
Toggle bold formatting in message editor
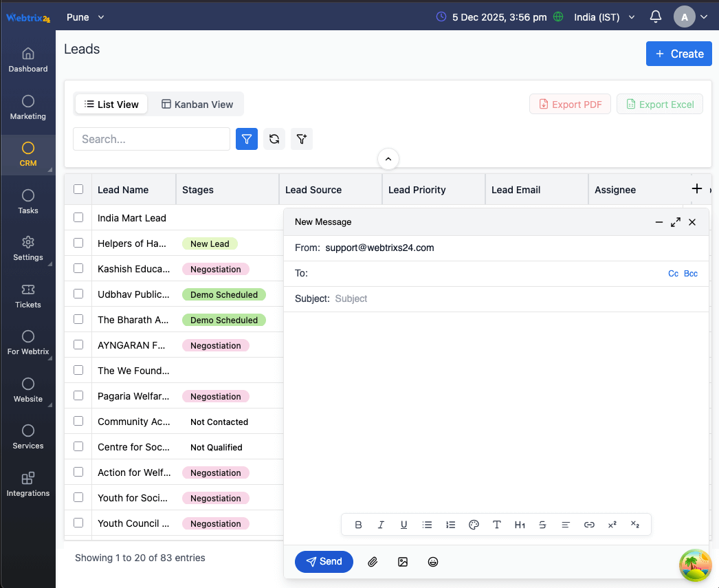pyautogui.click(x=358, y=525)
